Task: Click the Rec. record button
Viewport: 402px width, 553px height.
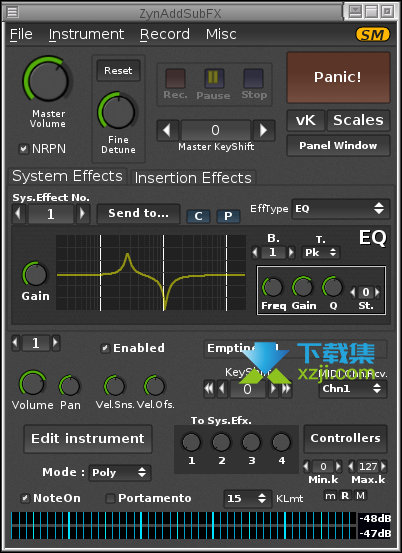Action: [x=175, y=78]
